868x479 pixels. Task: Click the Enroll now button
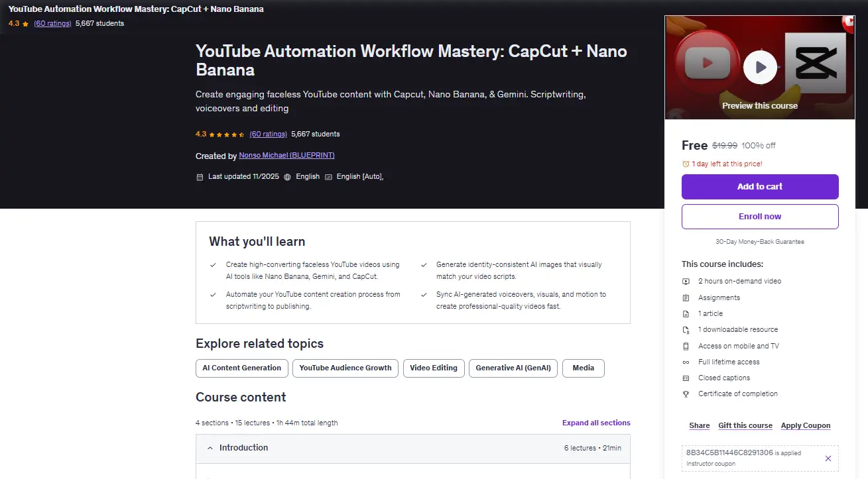coord(760,217)
